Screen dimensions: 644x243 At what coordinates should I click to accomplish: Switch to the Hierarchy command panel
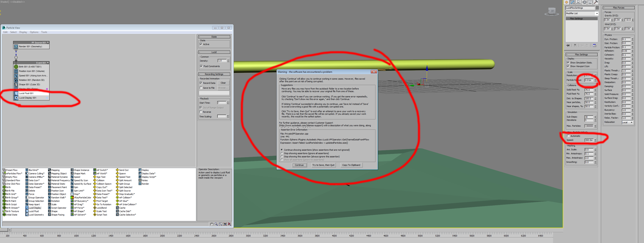[578, 2]
